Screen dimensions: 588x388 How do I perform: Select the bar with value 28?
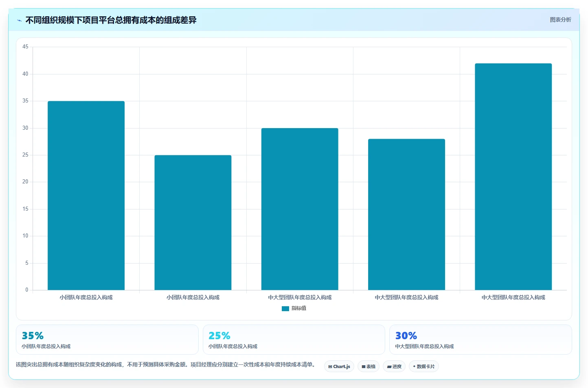(406, 214)
